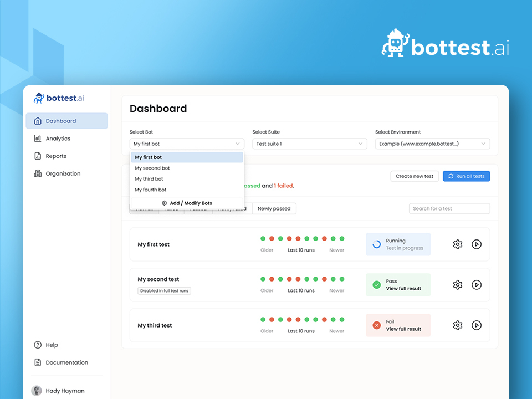The image size is (532, 399).
Task: Switch to Newly passed filter tab
Action: (x=274, y=208)
